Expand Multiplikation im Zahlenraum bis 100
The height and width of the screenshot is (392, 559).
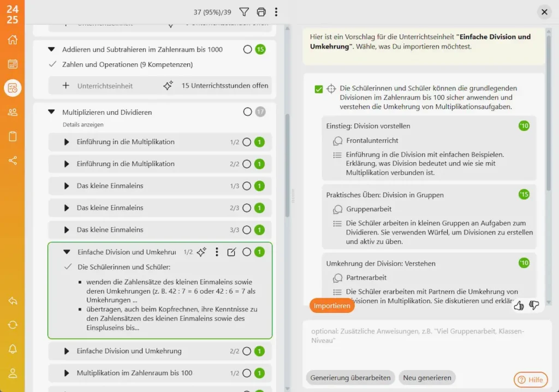pos(66,373)
